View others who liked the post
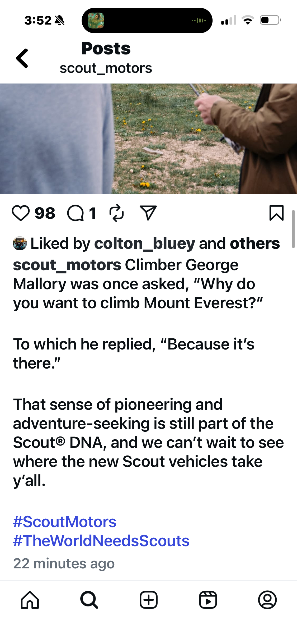Screen dimensions: 297x644 pyautogui.click(x=254, y=243)
